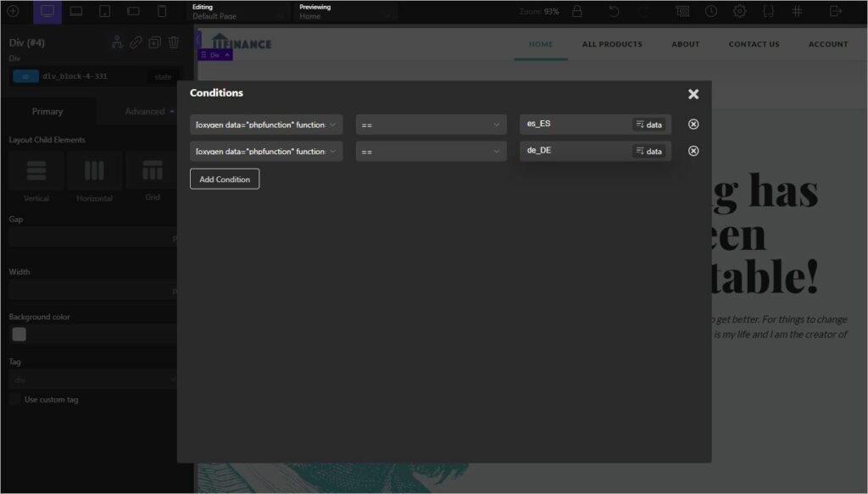868x494 pixels.
Task: Toggle the grid hash icon
Action: coord(797,12)
